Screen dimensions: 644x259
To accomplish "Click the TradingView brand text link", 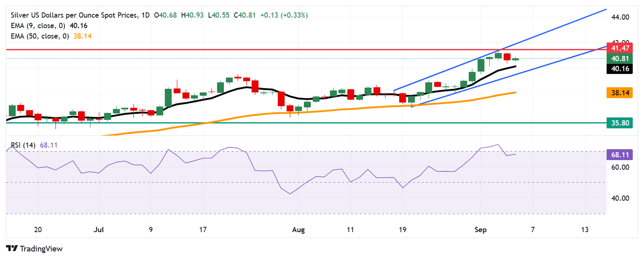I will 41,249.
